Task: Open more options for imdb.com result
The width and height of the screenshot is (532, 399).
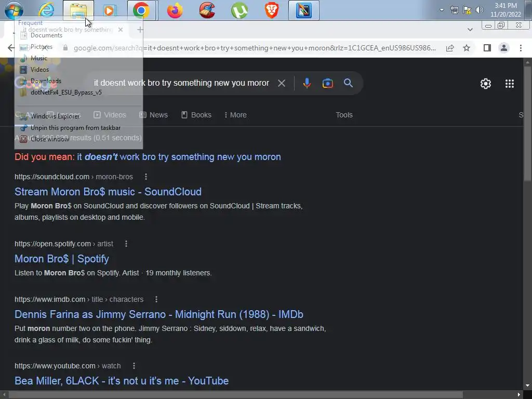Action: [x=156, y=300]
